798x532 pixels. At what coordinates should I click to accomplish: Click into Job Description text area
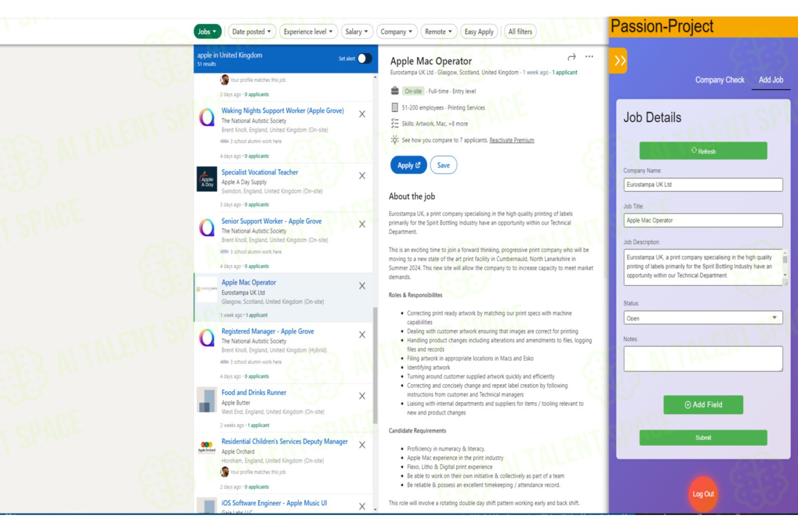(x=702, y=267)
